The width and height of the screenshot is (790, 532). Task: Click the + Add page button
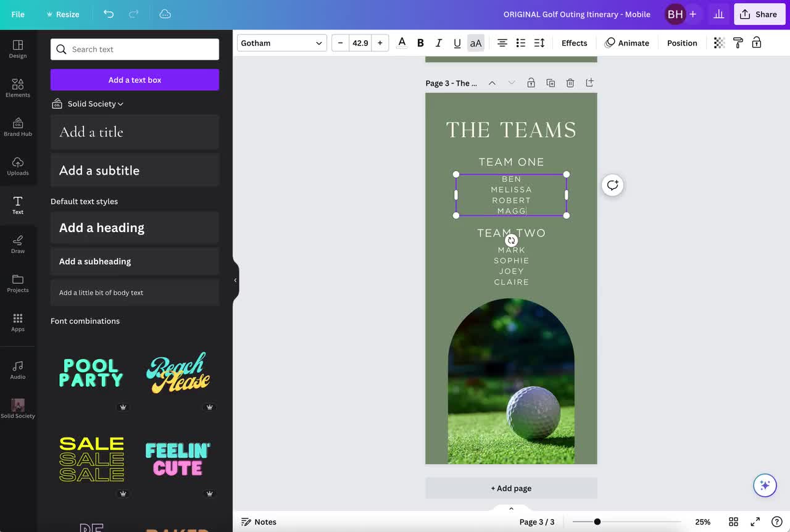pos(511,488)
